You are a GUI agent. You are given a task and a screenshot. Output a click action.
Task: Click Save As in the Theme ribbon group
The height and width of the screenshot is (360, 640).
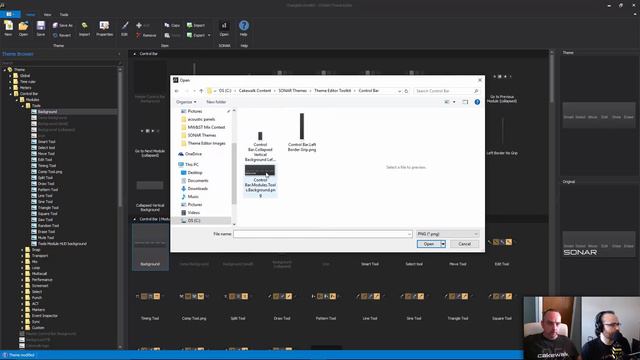(62, 25)
